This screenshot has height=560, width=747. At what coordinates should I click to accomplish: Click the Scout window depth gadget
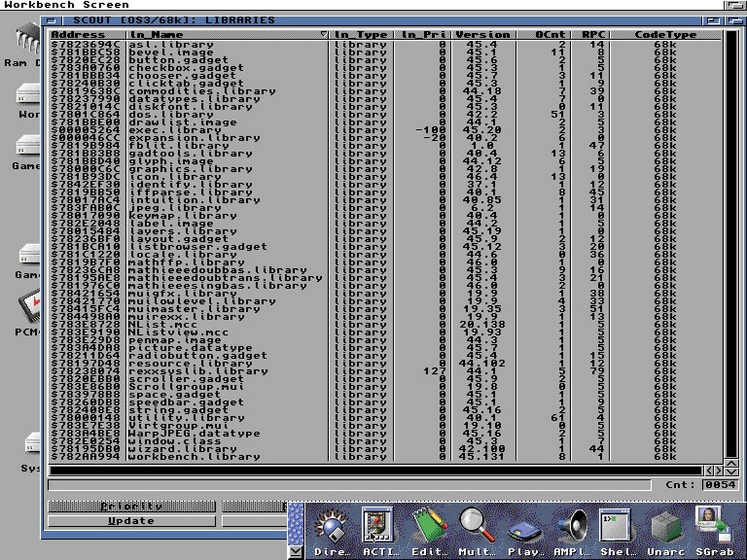[734, 21]
